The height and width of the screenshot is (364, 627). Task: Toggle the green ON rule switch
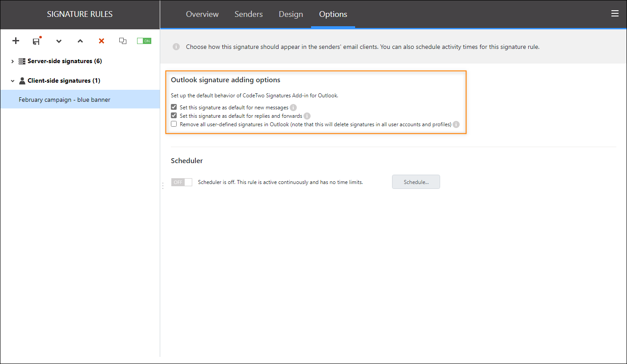(144, 41)
